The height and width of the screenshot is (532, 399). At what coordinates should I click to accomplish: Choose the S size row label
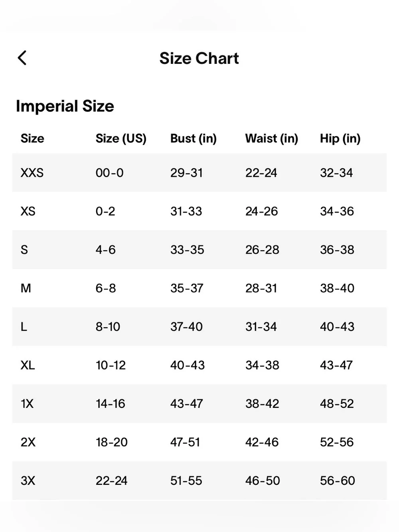(24, 250)
